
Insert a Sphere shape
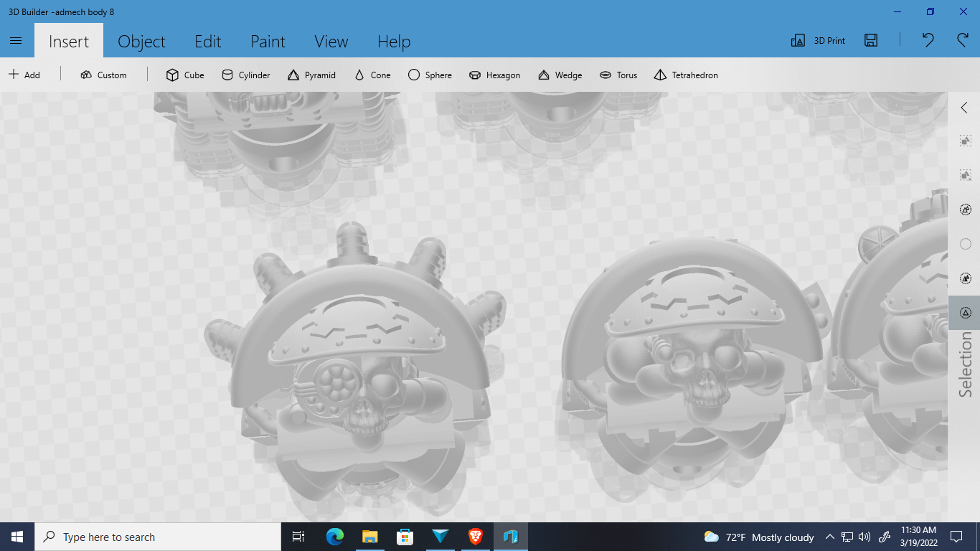point(430,75)
